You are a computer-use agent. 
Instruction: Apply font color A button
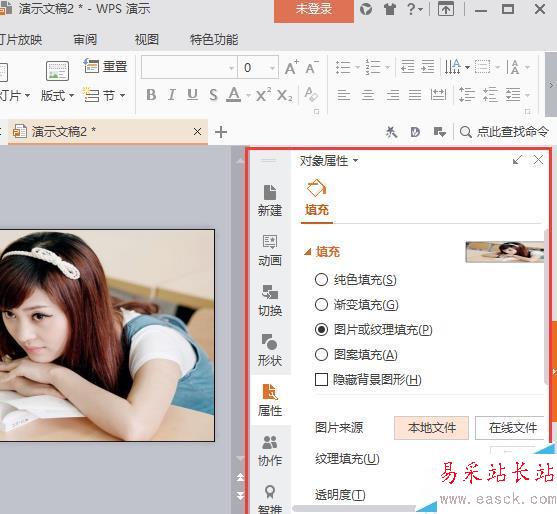pos(234,95)
